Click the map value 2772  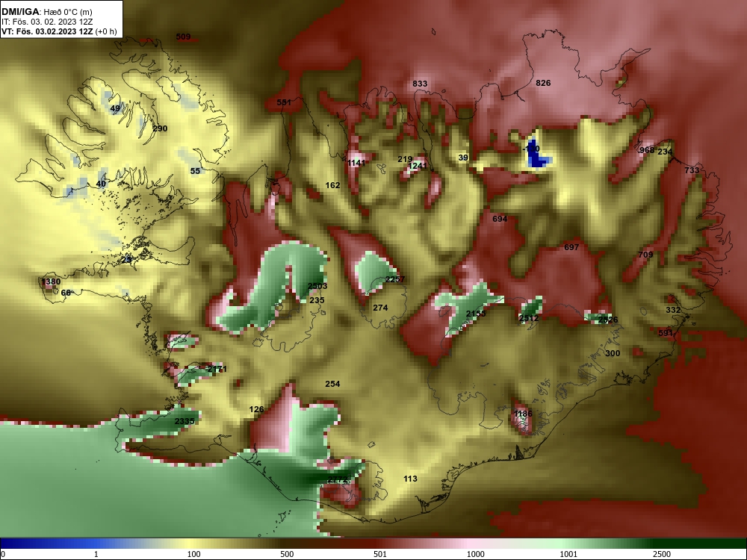pos(338,480)
